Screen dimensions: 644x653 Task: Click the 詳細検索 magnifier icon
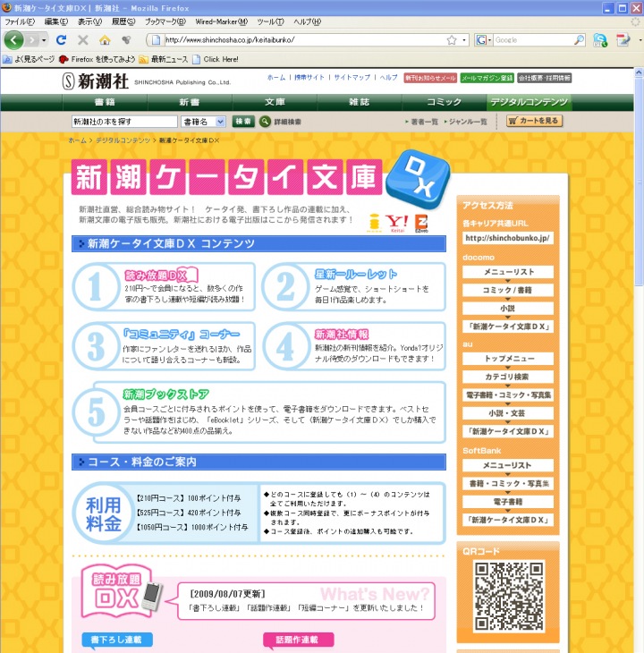click(x=265, y=122)
